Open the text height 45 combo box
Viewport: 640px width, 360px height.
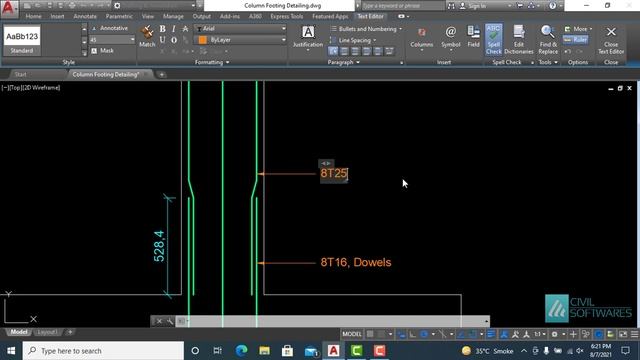(112, 40)
